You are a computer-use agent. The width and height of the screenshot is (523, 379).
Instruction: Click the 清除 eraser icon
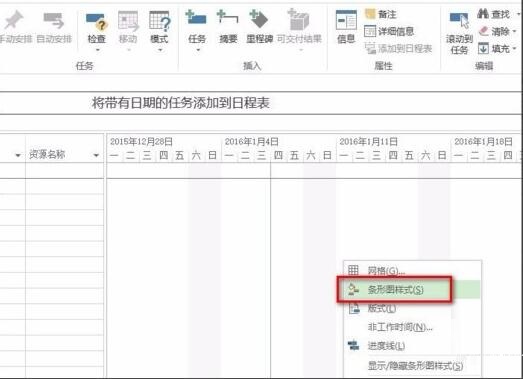click(483, 31)
